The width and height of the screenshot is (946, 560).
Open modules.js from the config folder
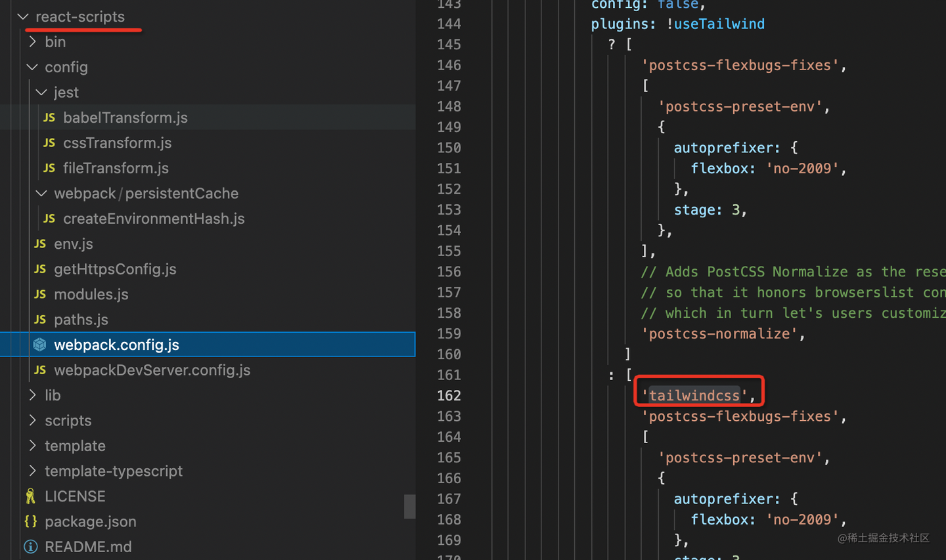91,295
